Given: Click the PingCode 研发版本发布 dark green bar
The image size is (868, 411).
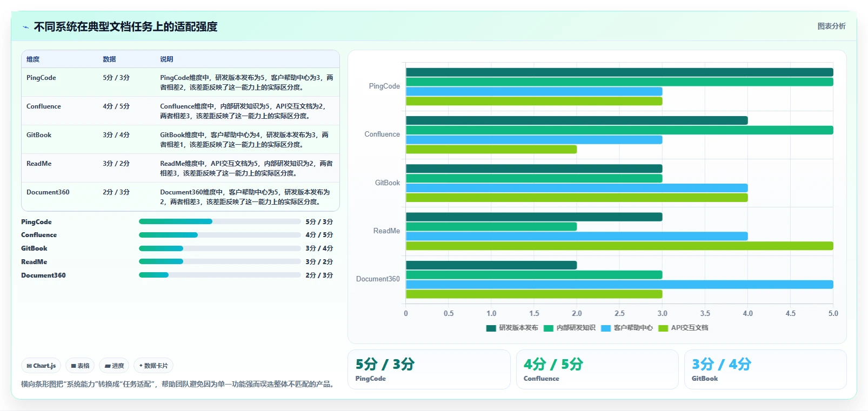Looking at the screenshot, I should [x=619, y=72].
